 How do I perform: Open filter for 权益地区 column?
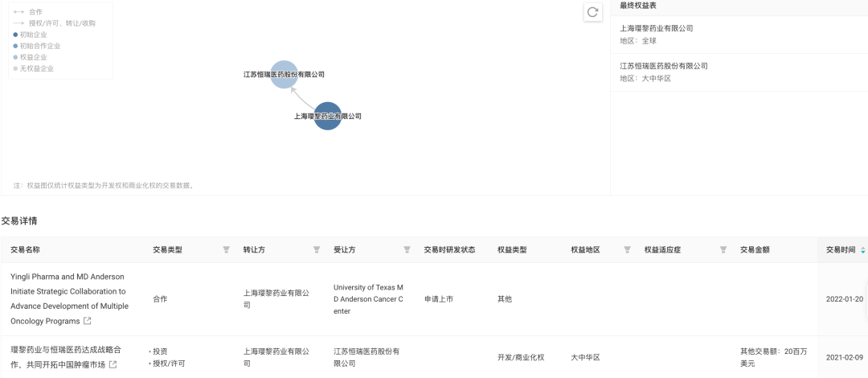tap(627, 250)
